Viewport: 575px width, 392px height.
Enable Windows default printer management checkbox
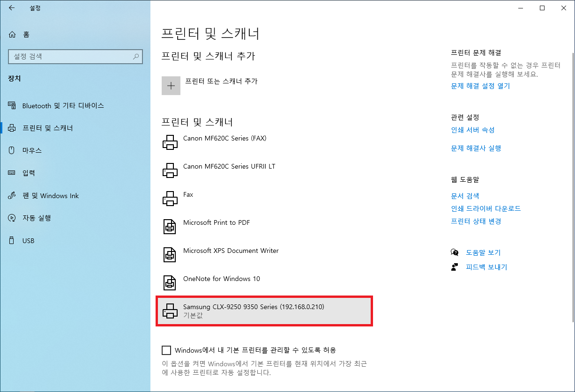click(x=166, y=350)
